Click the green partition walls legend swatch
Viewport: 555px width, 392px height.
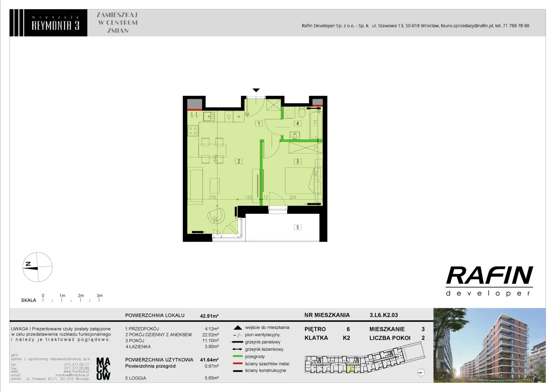tap(238, 356)
